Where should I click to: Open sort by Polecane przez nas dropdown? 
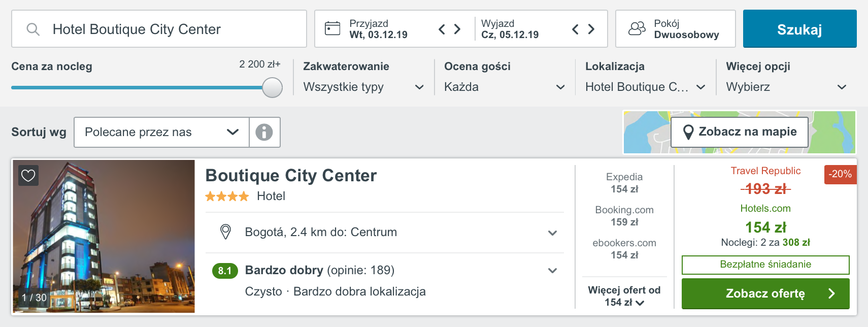pos(162,133)
